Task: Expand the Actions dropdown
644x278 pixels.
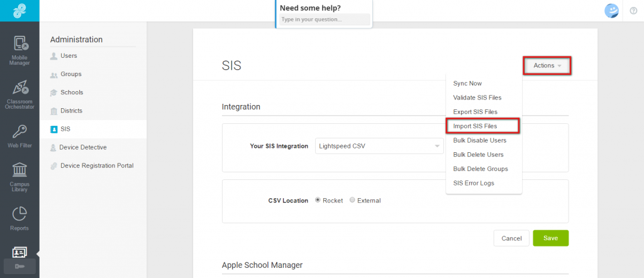Action: [x=547, y=65]
